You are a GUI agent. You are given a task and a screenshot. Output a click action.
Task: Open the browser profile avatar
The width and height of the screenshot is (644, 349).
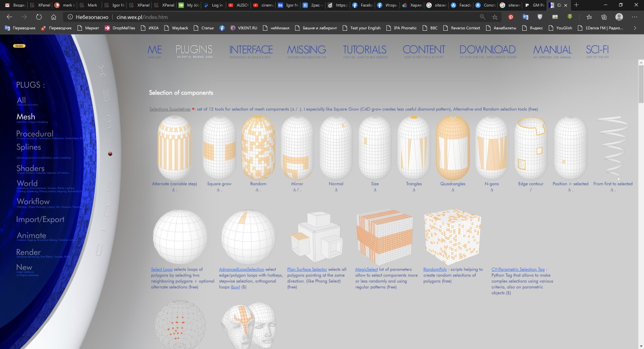(619, 17)
